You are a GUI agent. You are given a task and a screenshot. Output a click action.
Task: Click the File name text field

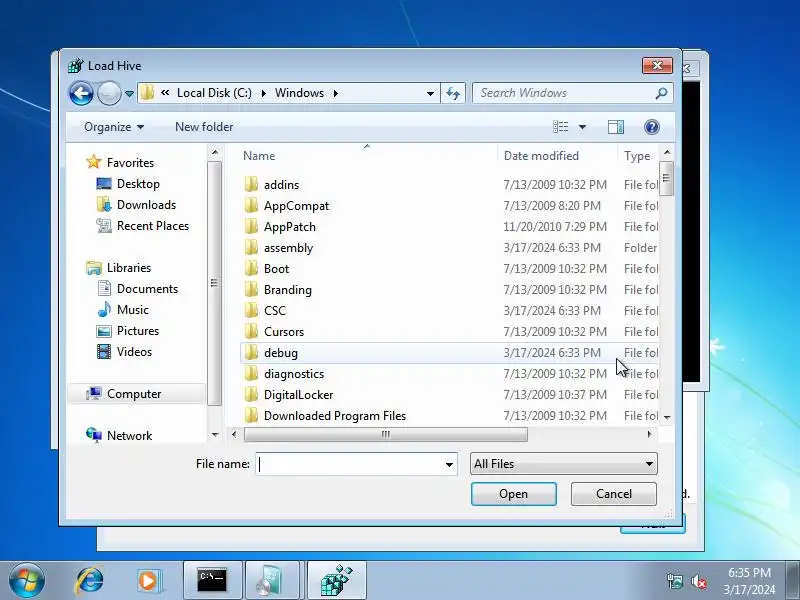(x=349, y=464)
